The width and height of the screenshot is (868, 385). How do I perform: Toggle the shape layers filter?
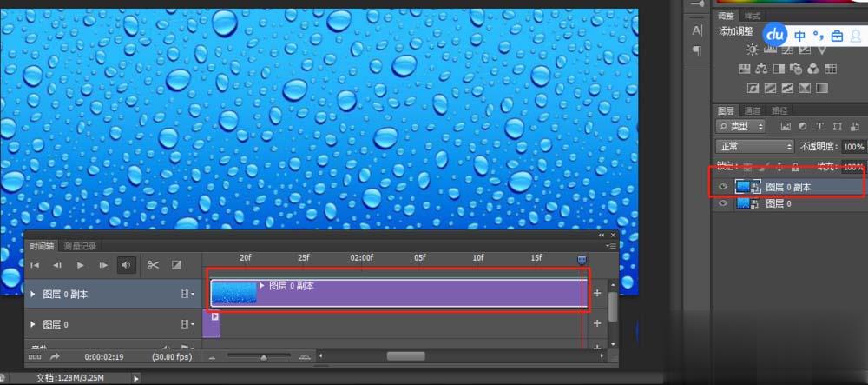838,126
